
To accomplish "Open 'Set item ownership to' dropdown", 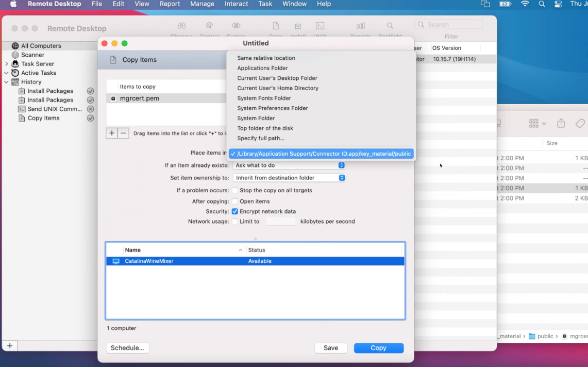I will click(289, 178).
